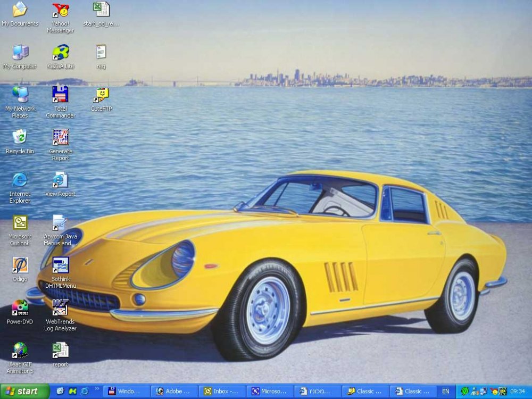Launch Internet Explorer from the desktop
The image size is (532, 399).
pos(20,188)
